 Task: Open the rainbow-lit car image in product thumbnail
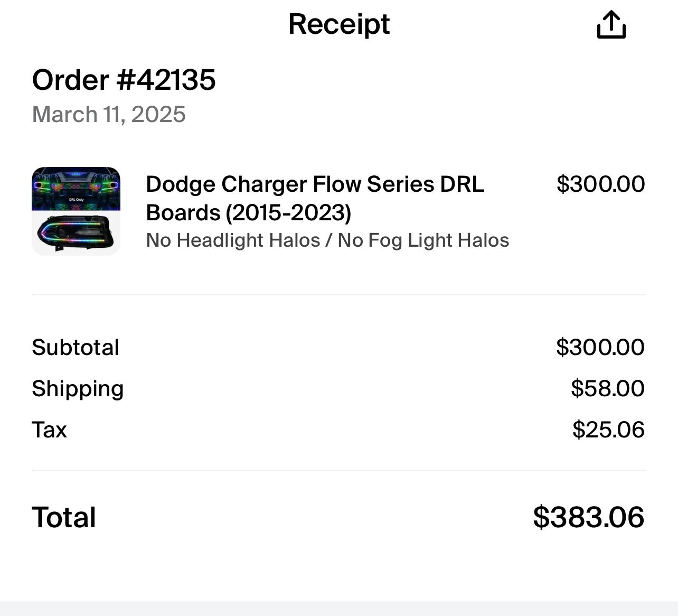click(76, 189)
